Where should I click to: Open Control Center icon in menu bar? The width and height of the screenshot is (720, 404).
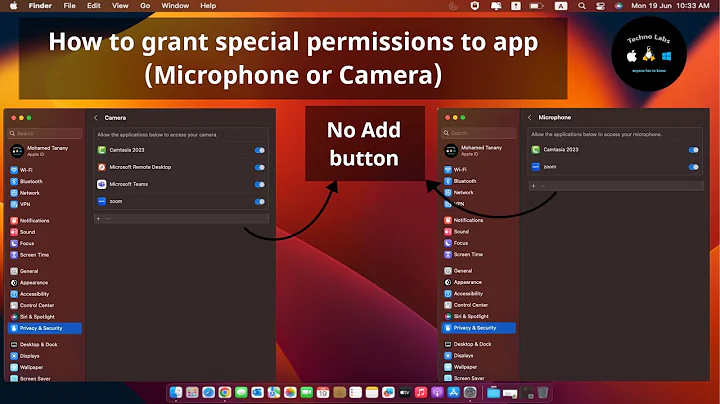pyautogui.click(x=600, y=6)
